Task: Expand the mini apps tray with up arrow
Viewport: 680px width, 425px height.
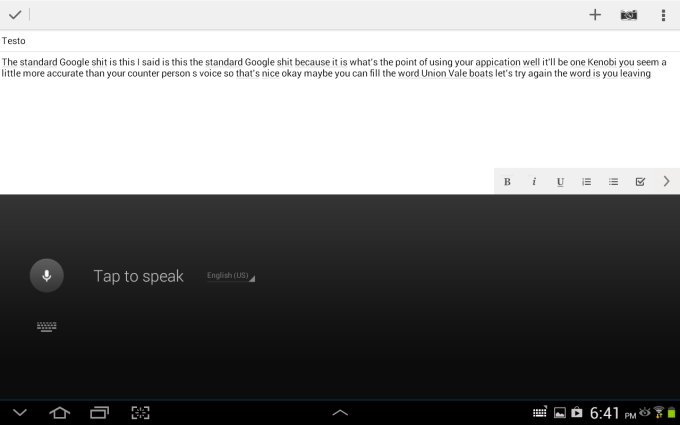Action: [340, 412]
